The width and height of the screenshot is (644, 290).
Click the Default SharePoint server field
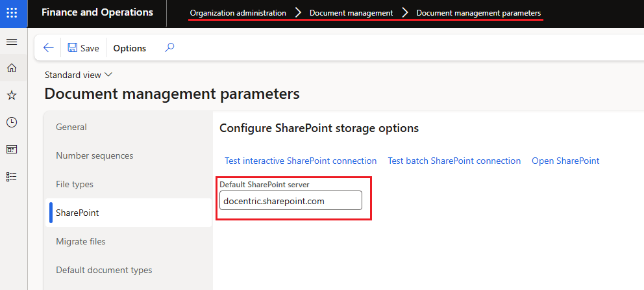[290, 201]
